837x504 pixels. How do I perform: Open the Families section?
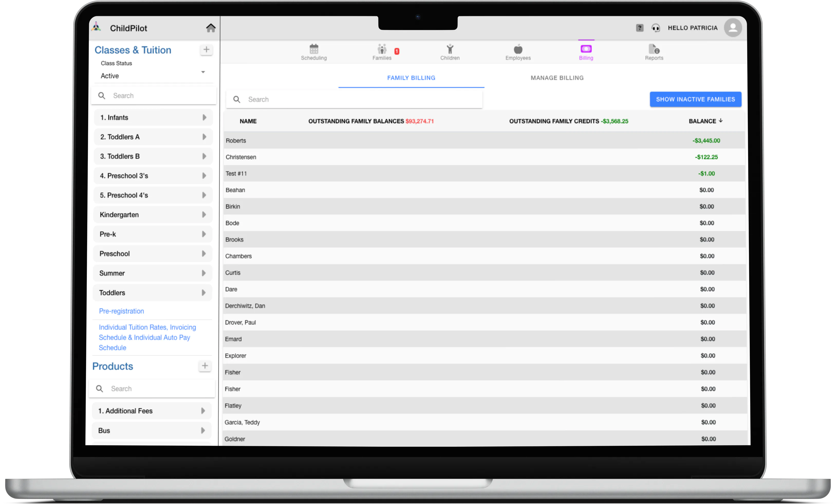pos(382,52)
